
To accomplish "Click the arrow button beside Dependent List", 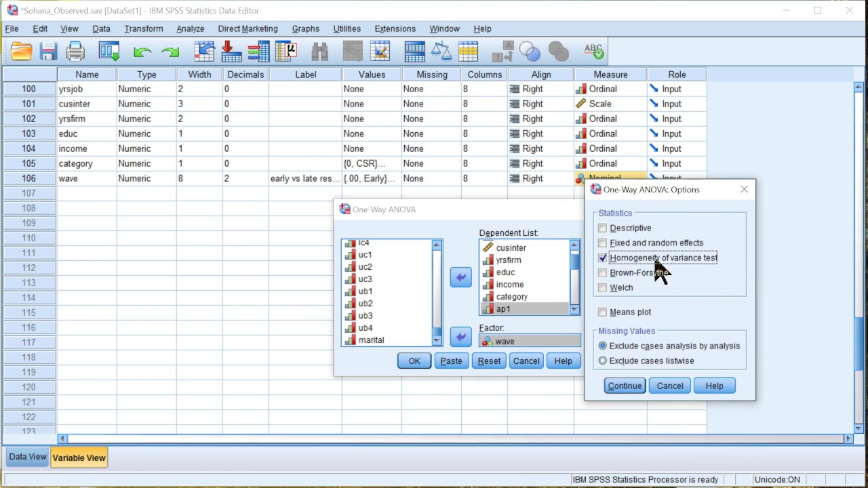I will [460, 277].
